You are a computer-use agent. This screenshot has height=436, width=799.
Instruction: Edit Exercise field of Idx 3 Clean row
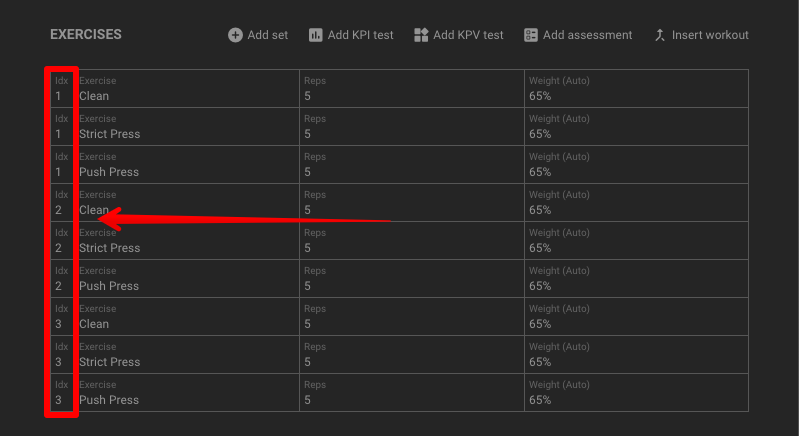click(x=187, y=316)
